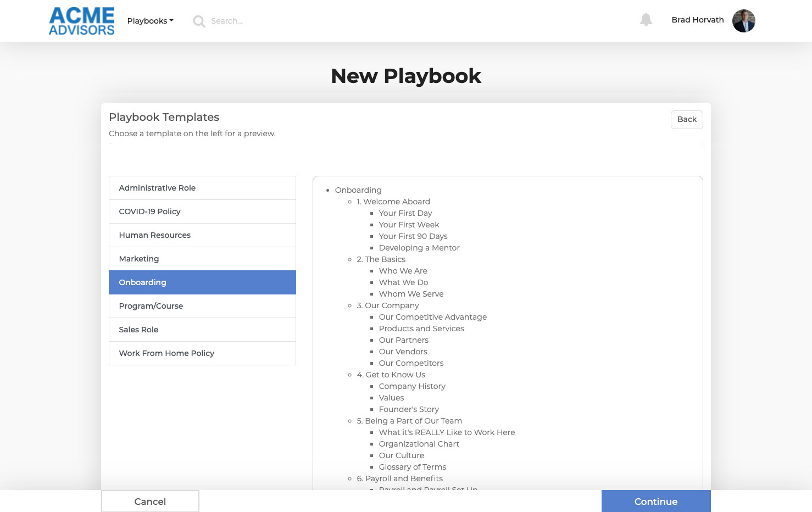Click 'Glossary of Terms' entry
The height and width of the screenshot is (512, 812).
click(x=412, y=467)
